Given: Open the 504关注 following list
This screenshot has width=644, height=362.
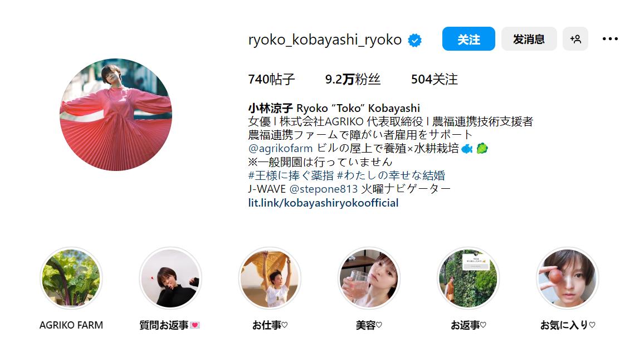Looking at the screenshot, I should pyautogui.click(x=434, y=79).
